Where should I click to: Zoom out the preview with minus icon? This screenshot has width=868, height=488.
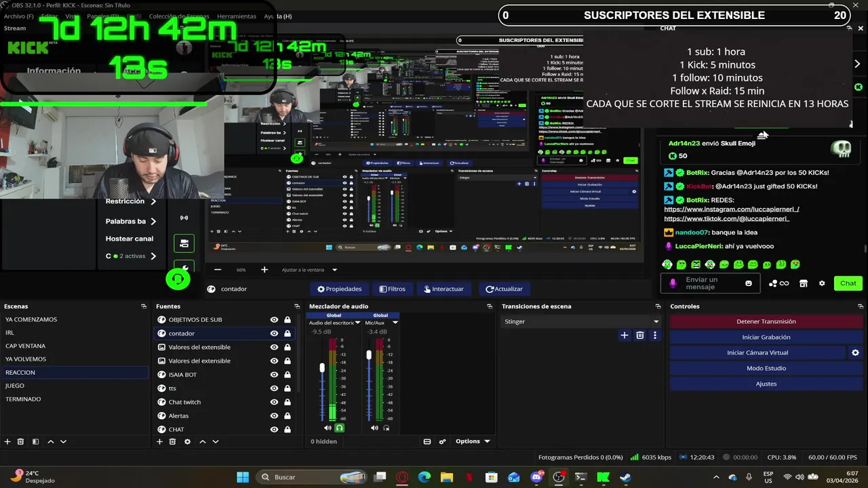click(x=218, y=270)
